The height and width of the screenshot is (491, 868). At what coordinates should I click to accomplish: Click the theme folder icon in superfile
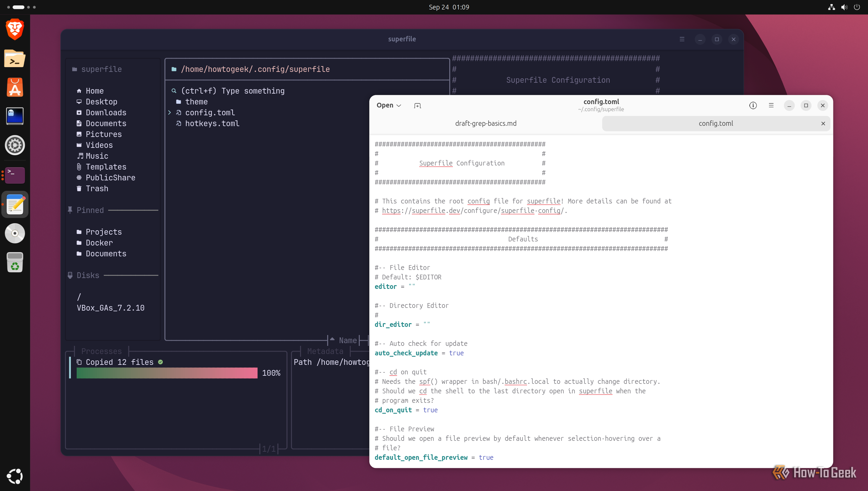coord(179,102)
